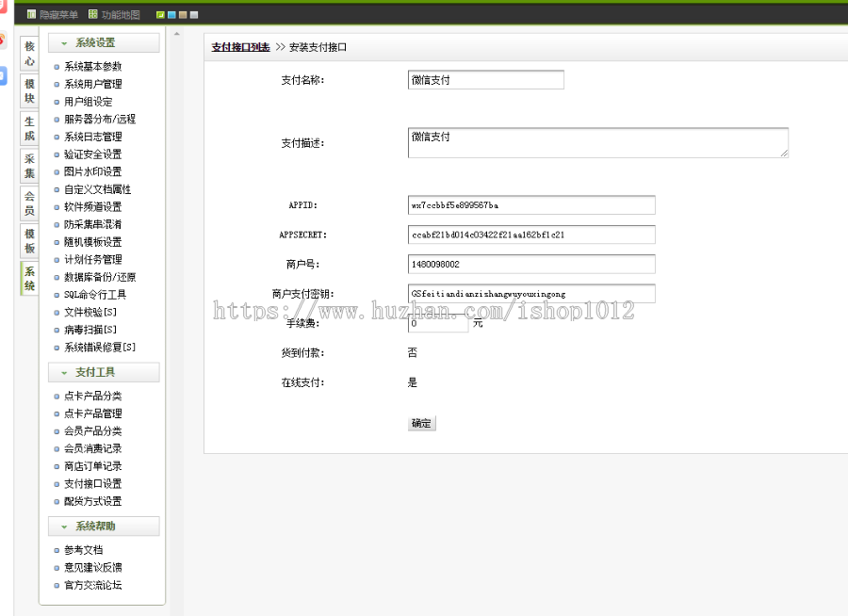Open 系统用户管理 page
Image resolution: width=848 pixels, height=616 pixels.
pos(93,84)
